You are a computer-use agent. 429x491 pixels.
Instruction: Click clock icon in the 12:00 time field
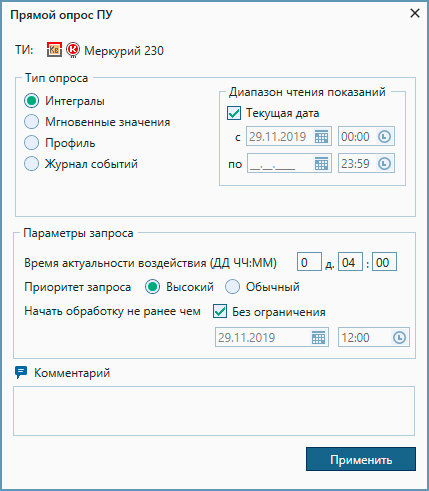[x=399, y=337]
